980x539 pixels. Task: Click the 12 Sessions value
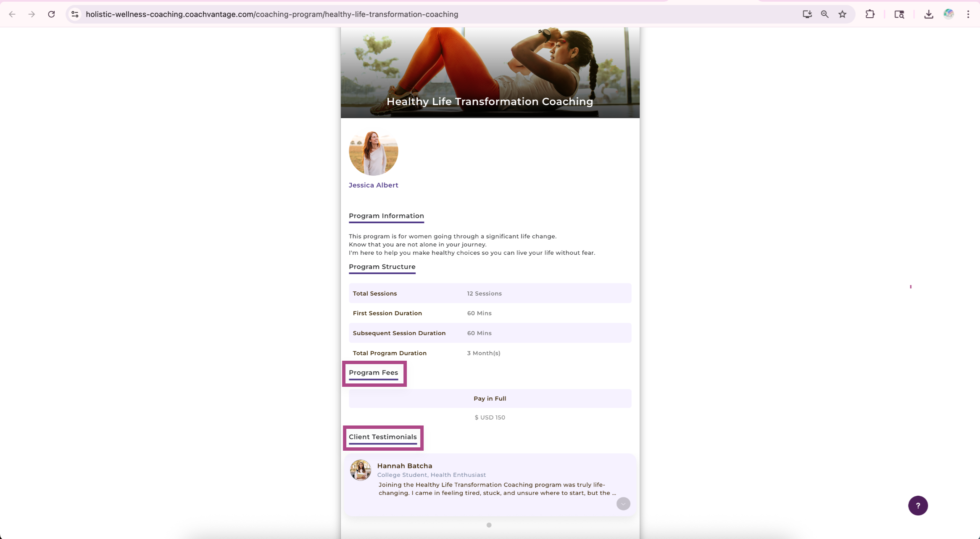point(484,293)
